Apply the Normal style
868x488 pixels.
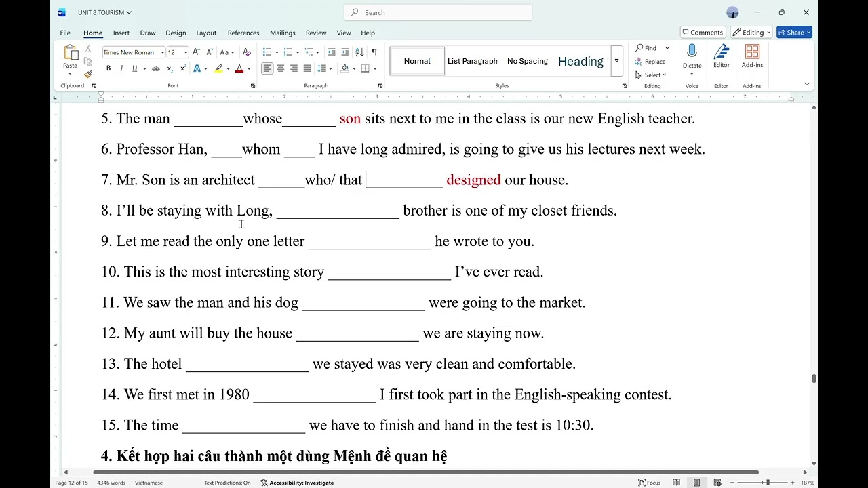[417, 61]
